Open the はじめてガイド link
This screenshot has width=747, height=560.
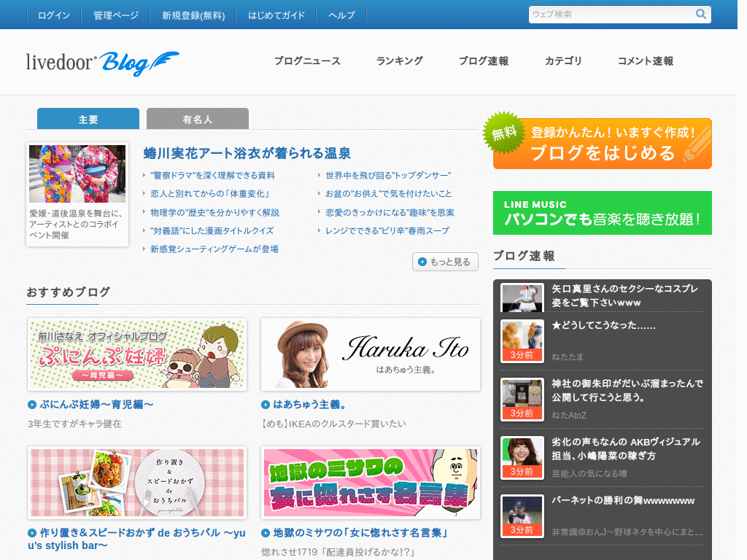pos(276,15)
